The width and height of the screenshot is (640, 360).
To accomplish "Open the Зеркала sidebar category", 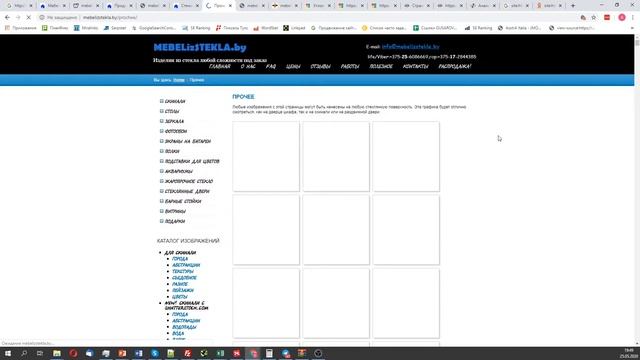I will [174, 121].
